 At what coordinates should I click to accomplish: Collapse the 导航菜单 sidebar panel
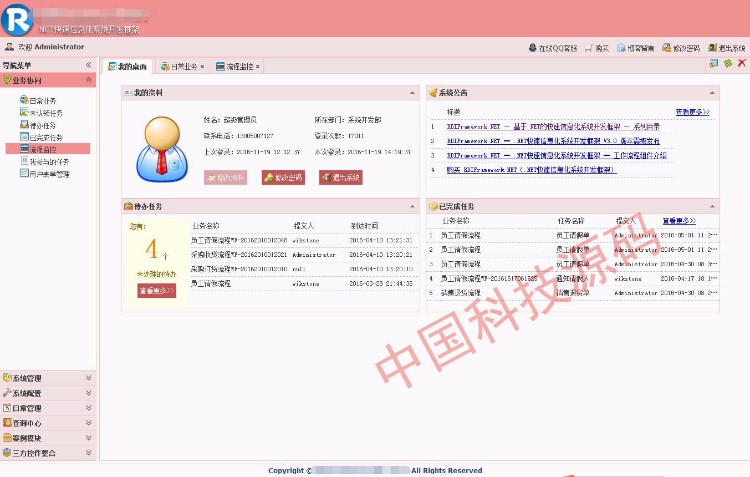[x=88, y=65]
